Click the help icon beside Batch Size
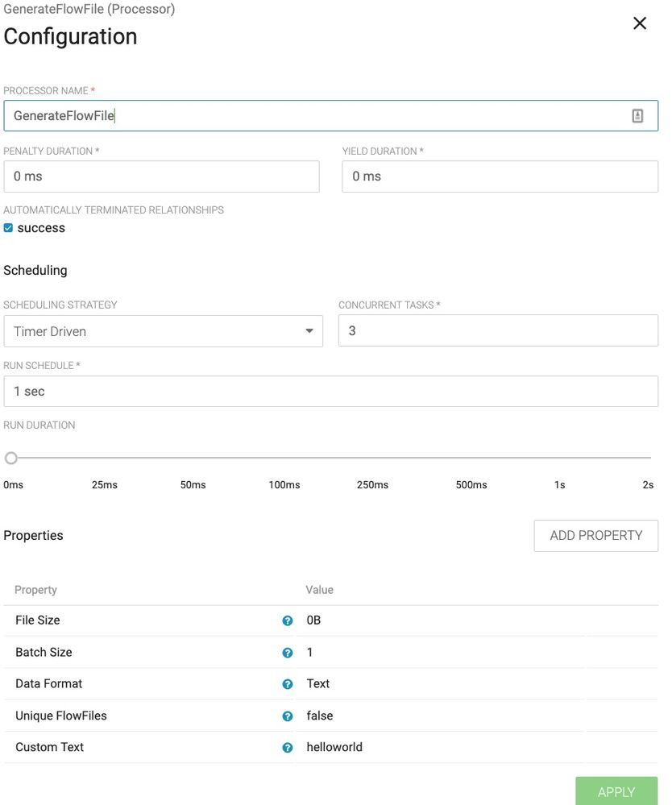Screen dimensions: 672x805 click(x=287, y=653)
